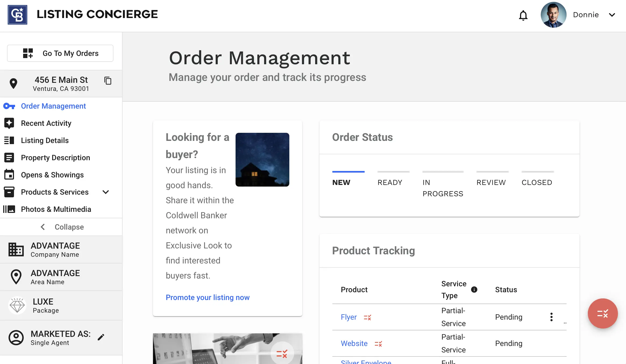
Task: Click the Service Type info icon
Action: pos(474,290)
